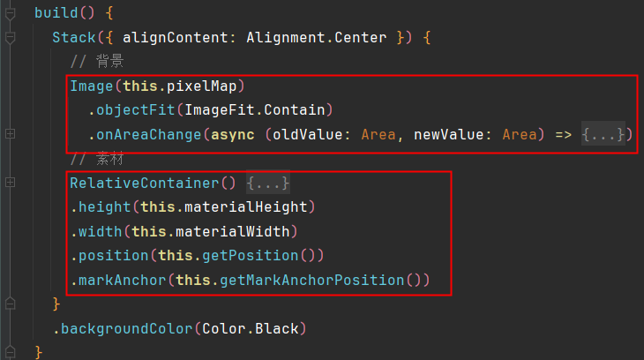
Task: Expand folded {...} after the arrow function
Action: [603, 135]
